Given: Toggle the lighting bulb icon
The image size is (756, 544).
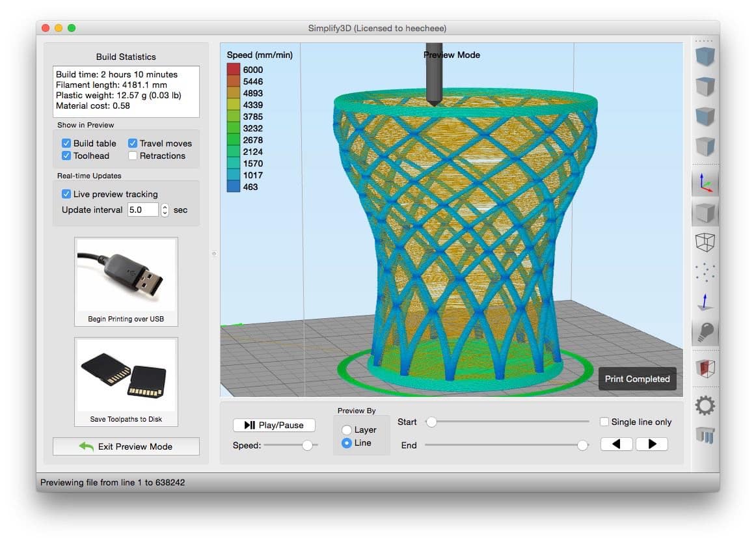Looking at the screenshot, I should pos(705,333).
